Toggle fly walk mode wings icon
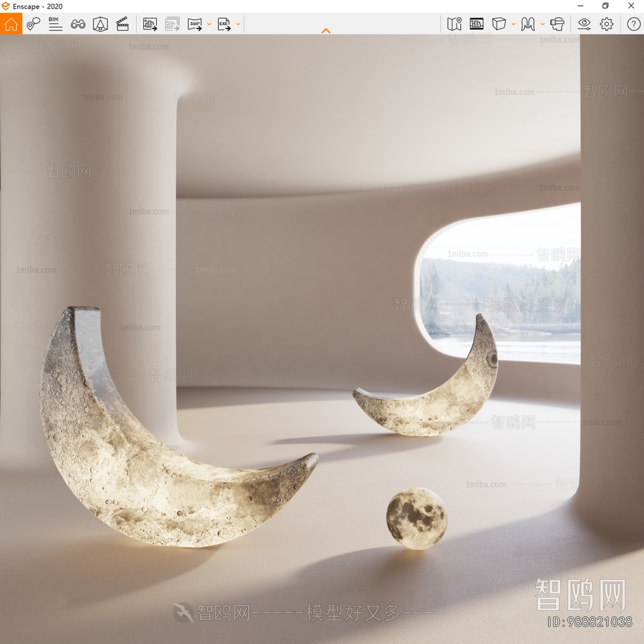The height and width of the screenshot is (644, 644). coord(528,24)
